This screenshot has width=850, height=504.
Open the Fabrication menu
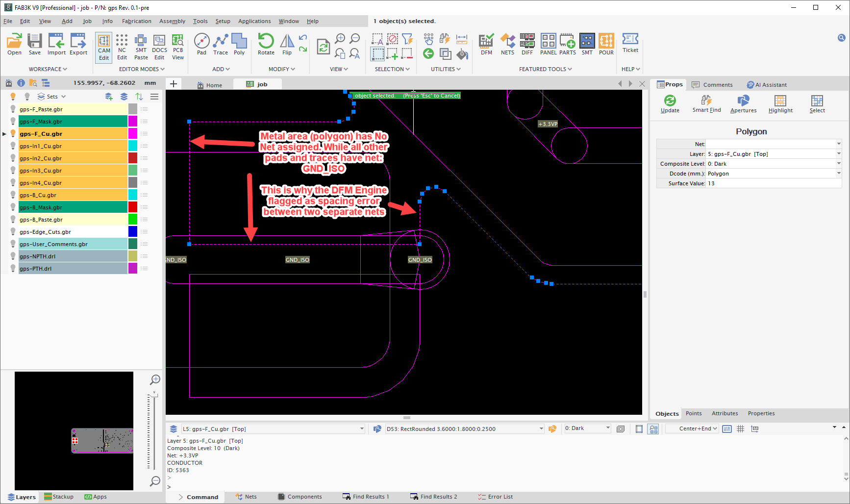tap(136, 21)
